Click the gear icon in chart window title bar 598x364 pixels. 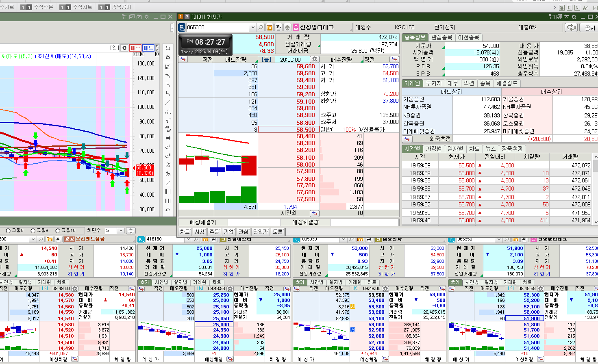(146, 17)
